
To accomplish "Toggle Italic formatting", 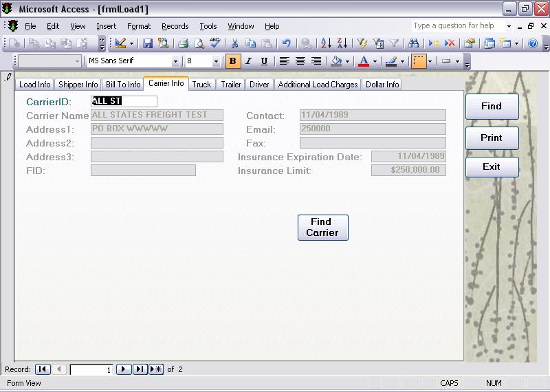I will click(248, 61).
